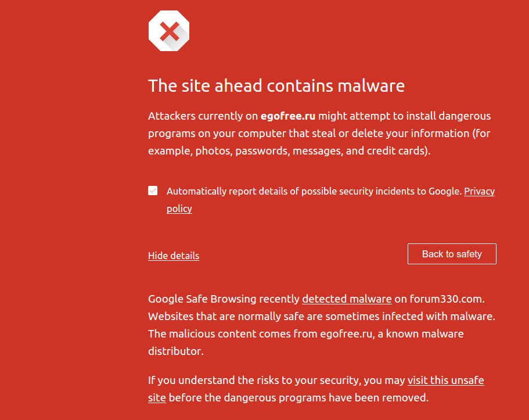
Task: Uncheck automatic security incident reporting checkbox
Action: [x=153, y=191]
